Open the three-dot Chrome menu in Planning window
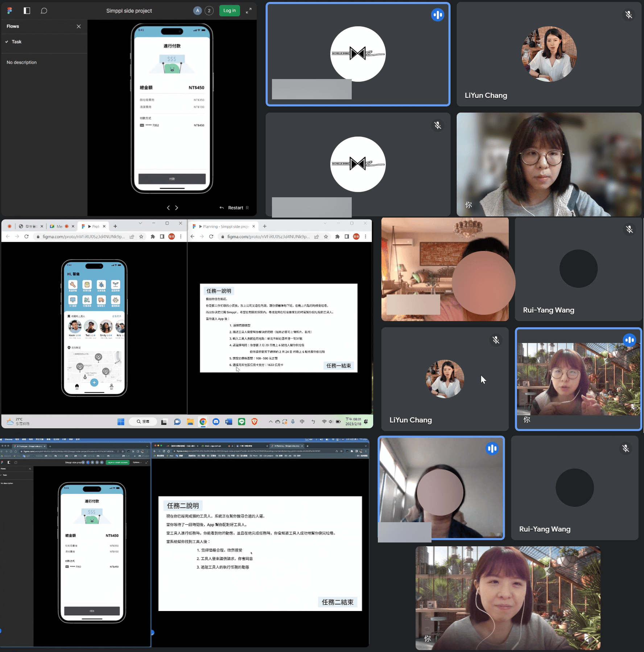The width and height of the screenshot is (644, 652). pos(366,237)
